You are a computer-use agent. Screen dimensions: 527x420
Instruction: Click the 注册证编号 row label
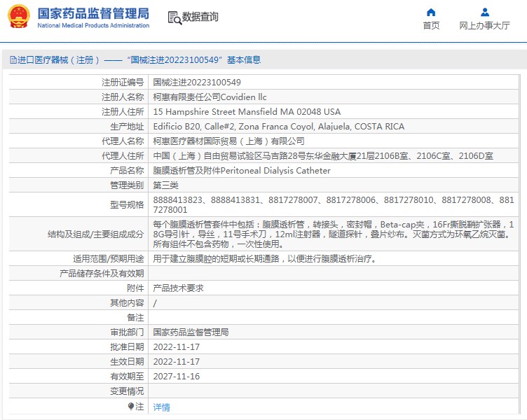click(123, 83)
